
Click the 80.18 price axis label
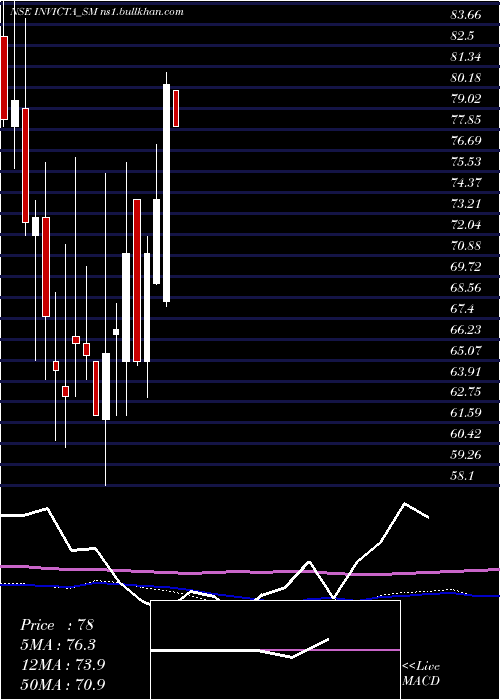click(466, 78)
